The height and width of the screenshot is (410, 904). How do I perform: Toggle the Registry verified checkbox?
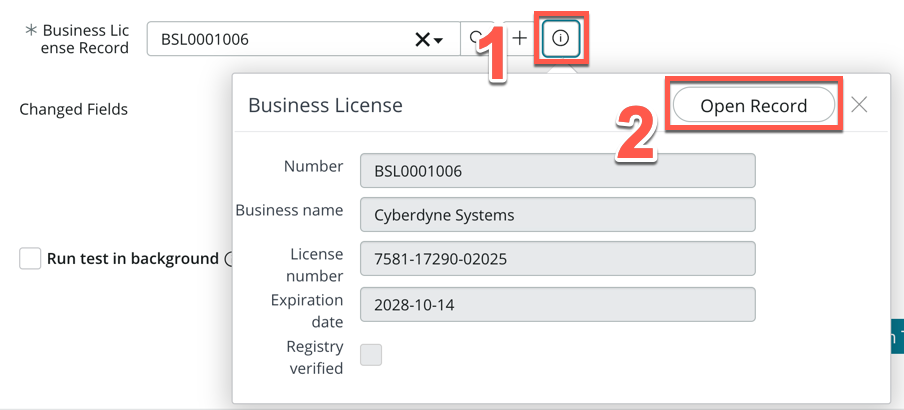371,355
